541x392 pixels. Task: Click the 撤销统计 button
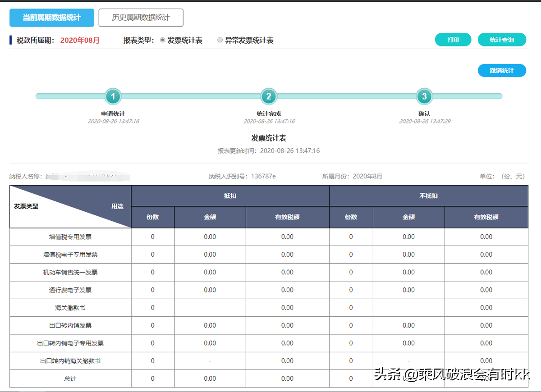pyautogui.click(x=502, y=70)
